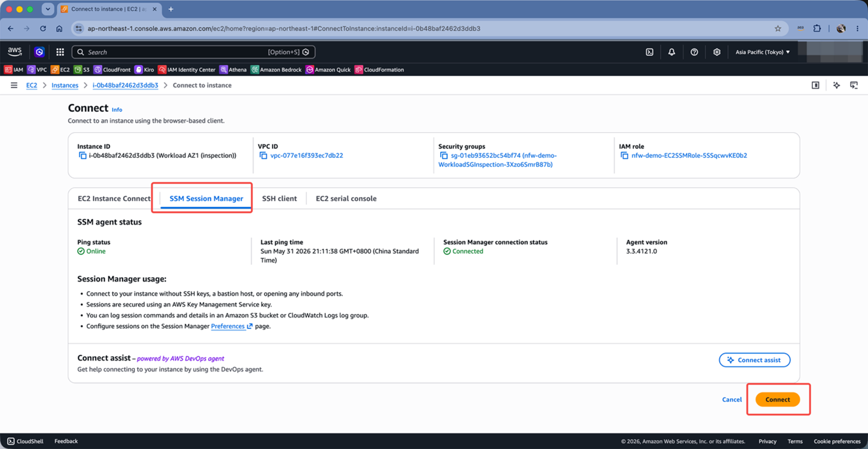Open Chrome three-dot menu

[x=858, y=29]
